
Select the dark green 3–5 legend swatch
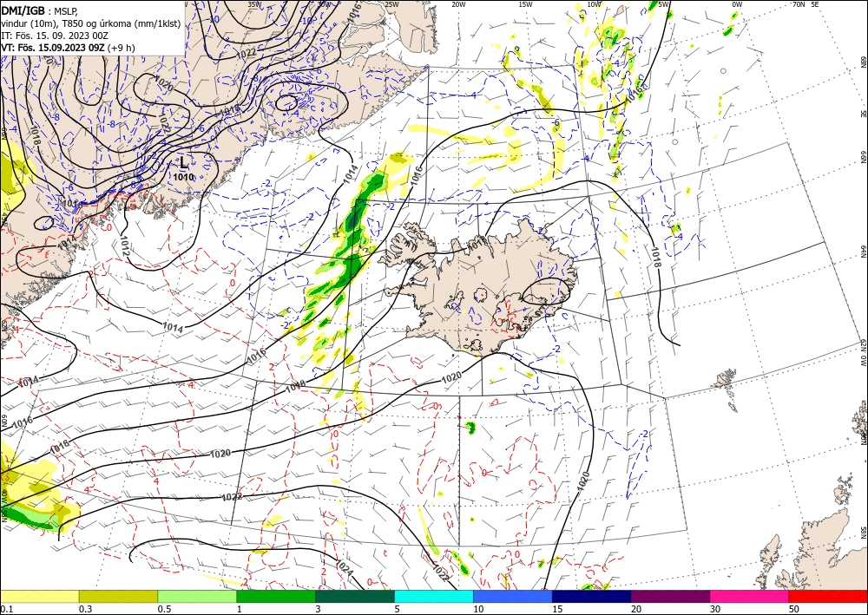tap(355, 596)
